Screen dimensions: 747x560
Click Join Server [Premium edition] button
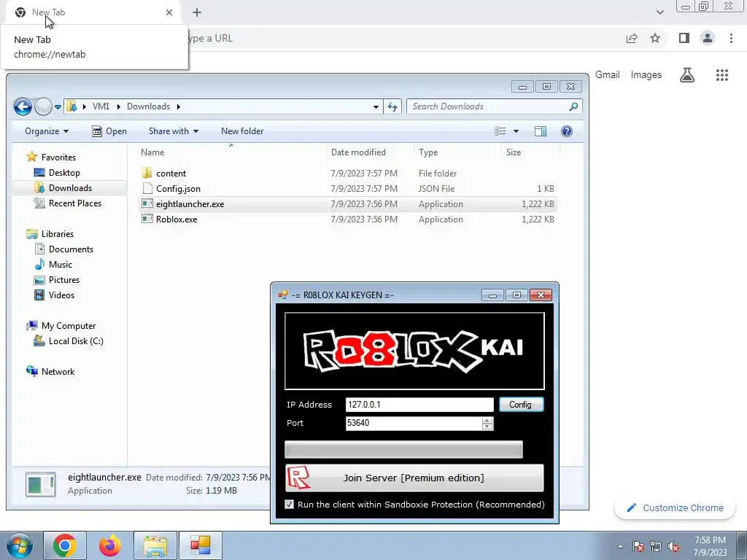(414, 478)
